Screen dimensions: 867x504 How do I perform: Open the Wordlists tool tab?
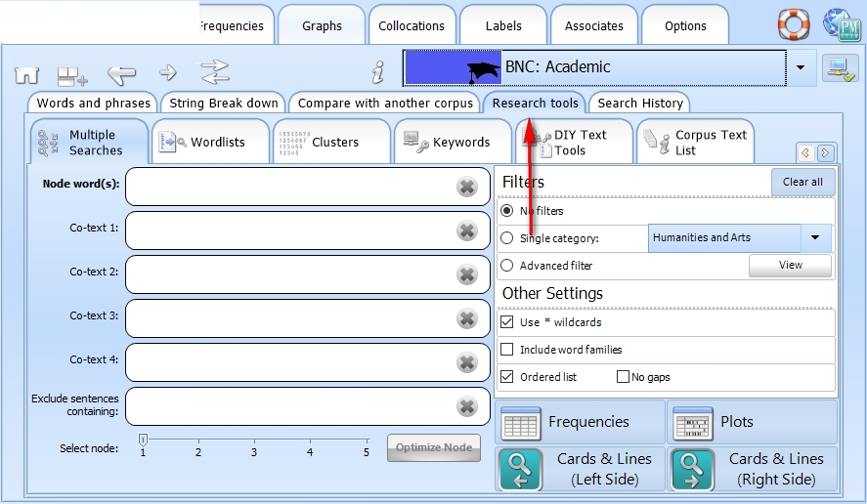pos(211,142)
